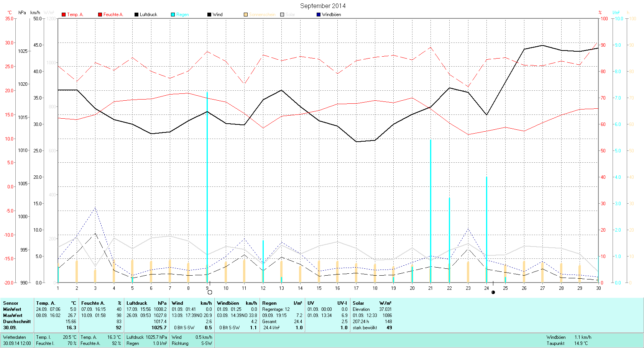The image size is (644, 348).
Task: Click the Sensor header in the table
Action: [11, 303]
